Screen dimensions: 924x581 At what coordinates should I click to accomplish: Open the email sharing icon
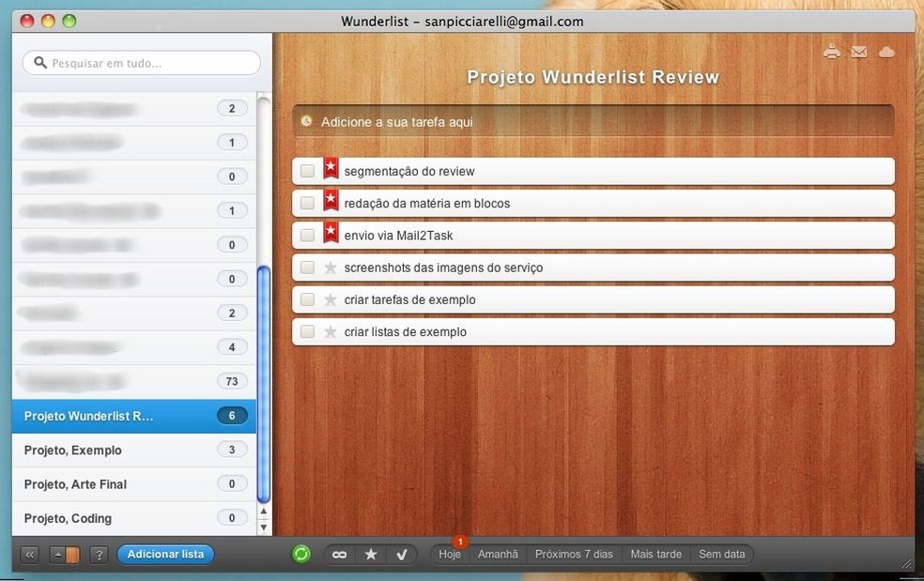click(859, 52)
